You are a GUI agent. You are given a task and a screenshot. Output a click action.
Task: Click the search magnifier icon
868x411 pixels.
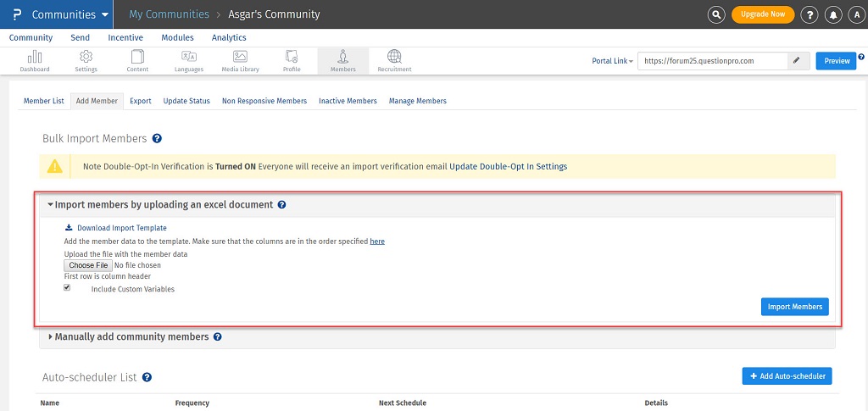click(x=716, y=14)
